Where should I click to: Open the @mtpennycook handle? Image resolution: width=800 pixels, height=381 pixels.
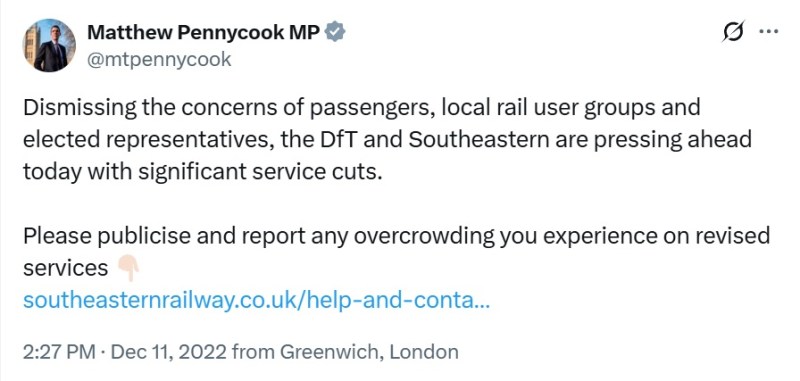[159, 60]
